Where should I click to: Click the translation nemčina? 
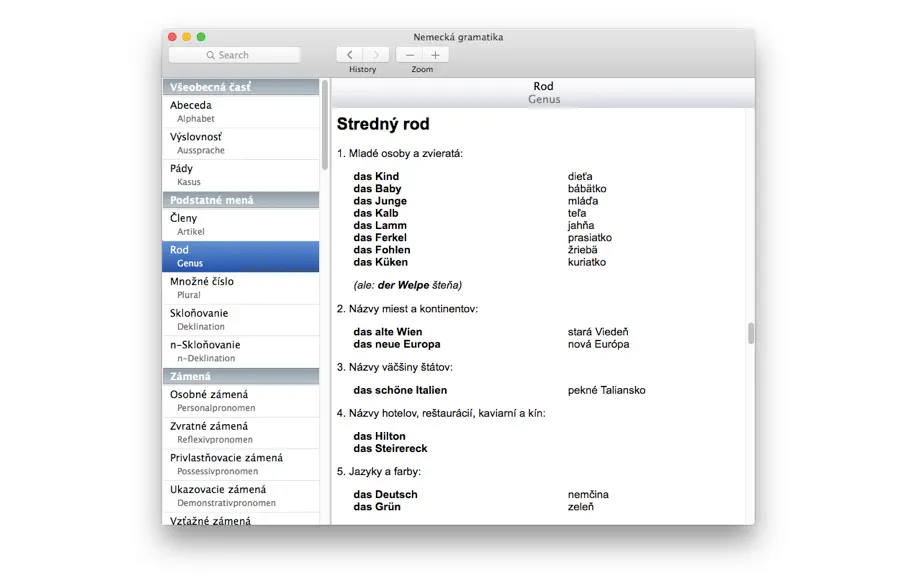coord(588,495)
